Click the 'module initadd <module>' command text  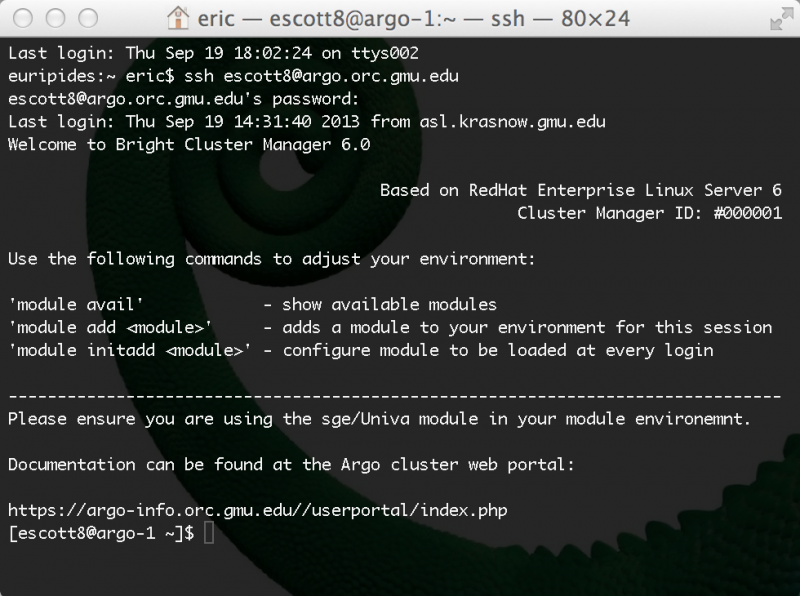(x=130, y=350)
